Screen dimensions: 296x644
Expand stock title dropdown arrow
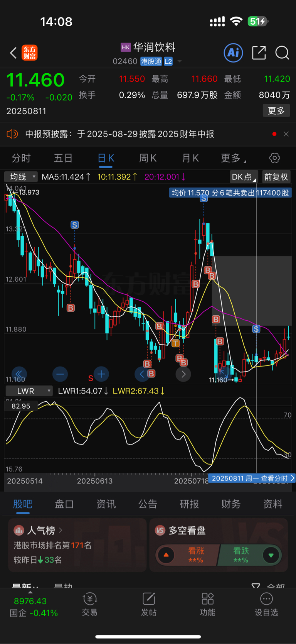(x=179, y=61)
